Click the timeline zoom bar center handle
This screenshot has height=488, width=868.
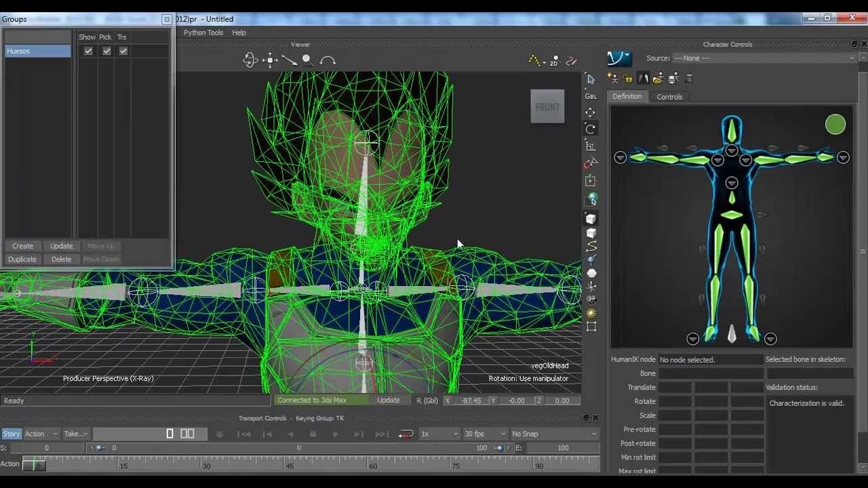298,448
